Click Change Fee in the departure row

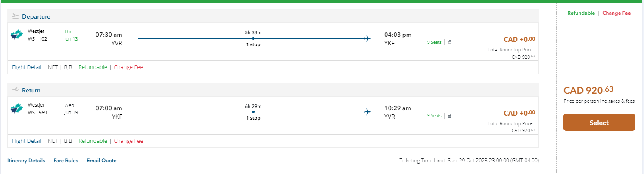point(128,67)
